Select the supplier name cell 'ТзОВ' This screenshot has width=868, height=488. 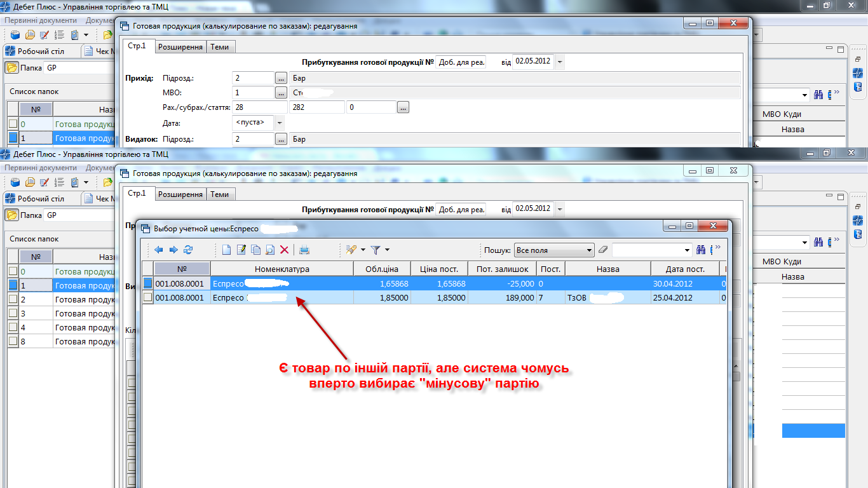point(607,297)
